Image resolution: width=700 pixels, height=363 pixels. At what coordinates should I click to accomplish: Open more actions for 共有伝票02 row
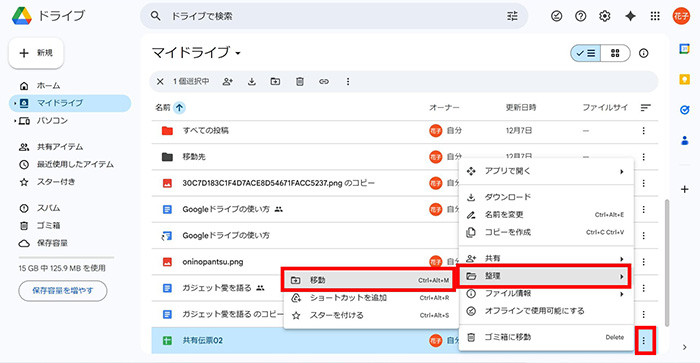click(643, 341)
